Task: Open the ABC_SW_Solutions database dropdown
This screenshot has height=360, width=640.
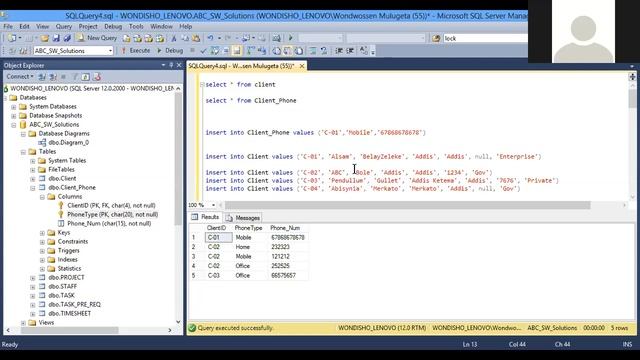Action: [110, 51]
